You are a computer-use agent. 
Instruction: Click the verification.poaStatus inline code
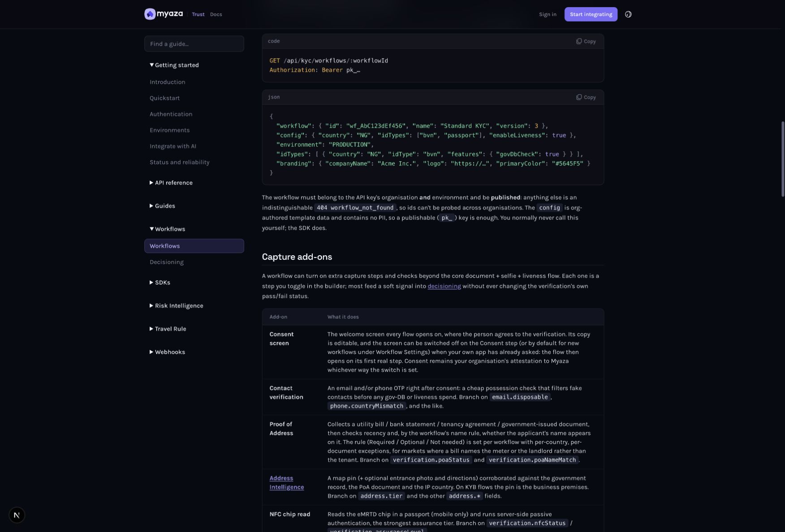[x=431, y=460]
